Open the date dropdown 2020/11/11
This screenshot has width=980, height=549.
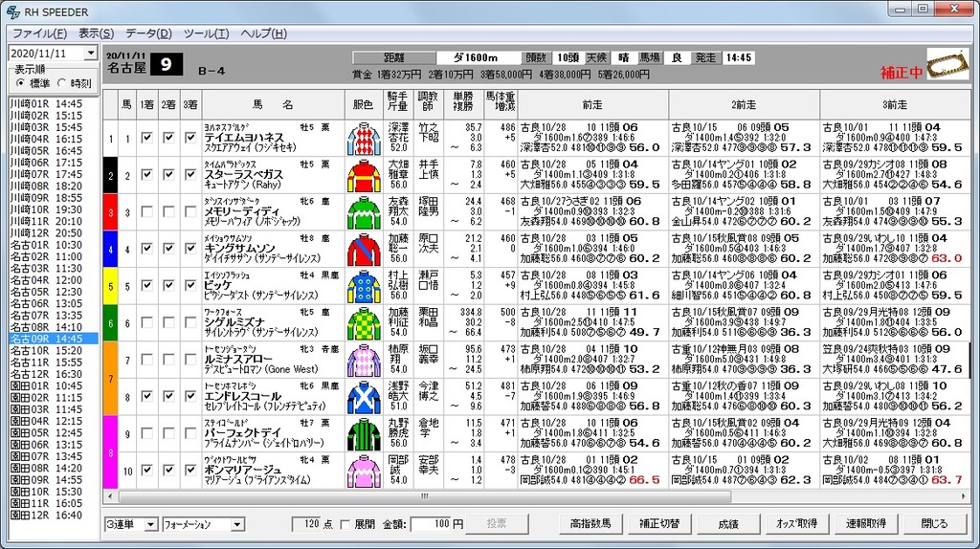(91, 54)
